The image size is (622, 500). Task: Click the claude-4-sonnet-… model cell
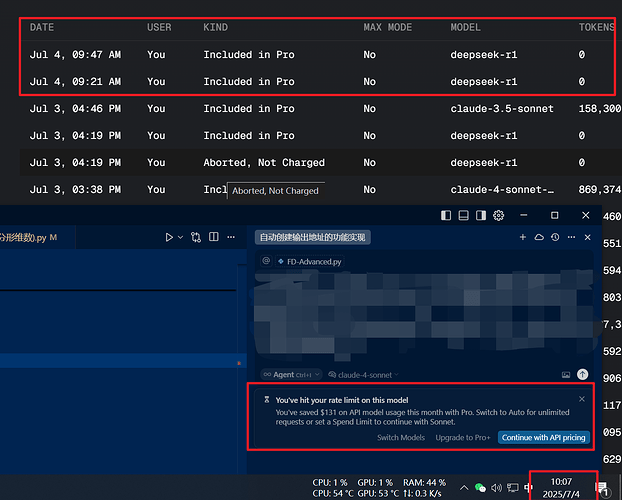(x=502, y=189)
